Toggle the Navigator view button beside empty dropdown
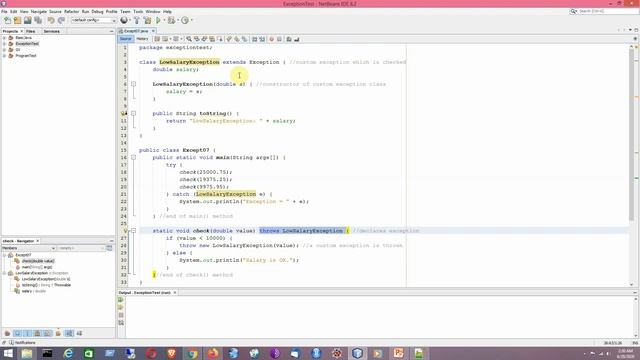Screen dimensions: 640x360 pyautogui.click(x=109, y=248)
